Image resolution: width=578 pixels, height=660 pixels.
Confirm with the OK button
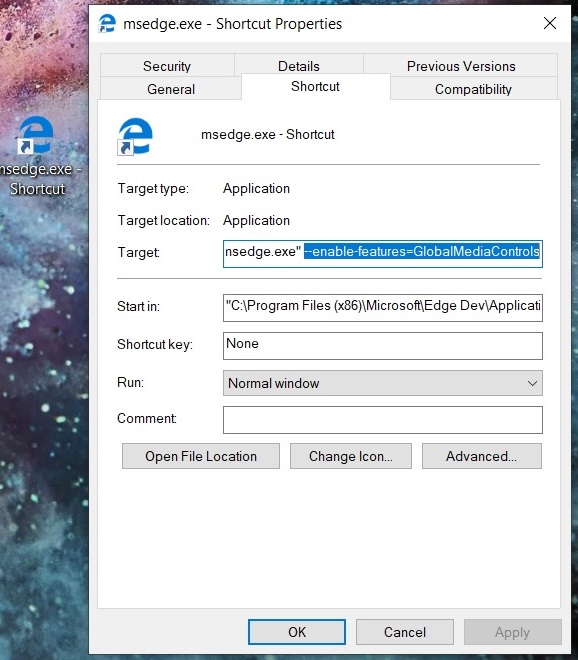click(297, 632)
